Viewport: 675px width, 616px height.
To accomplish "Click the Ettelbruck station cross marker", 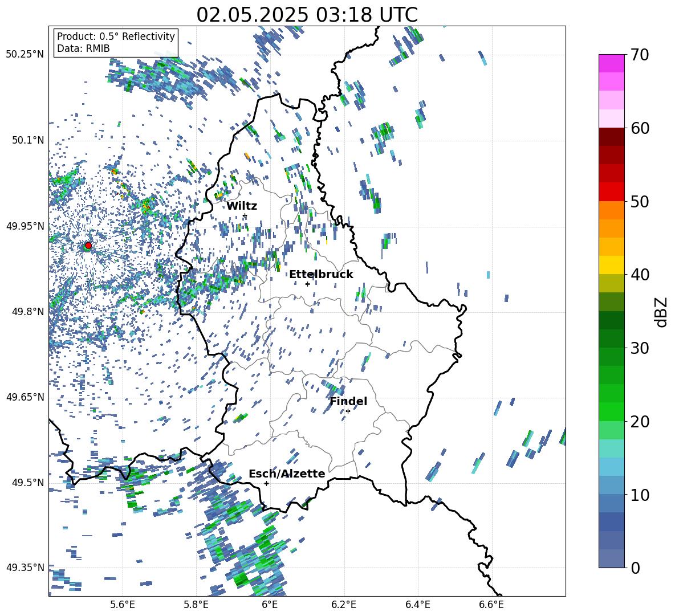I will [307, 284].
